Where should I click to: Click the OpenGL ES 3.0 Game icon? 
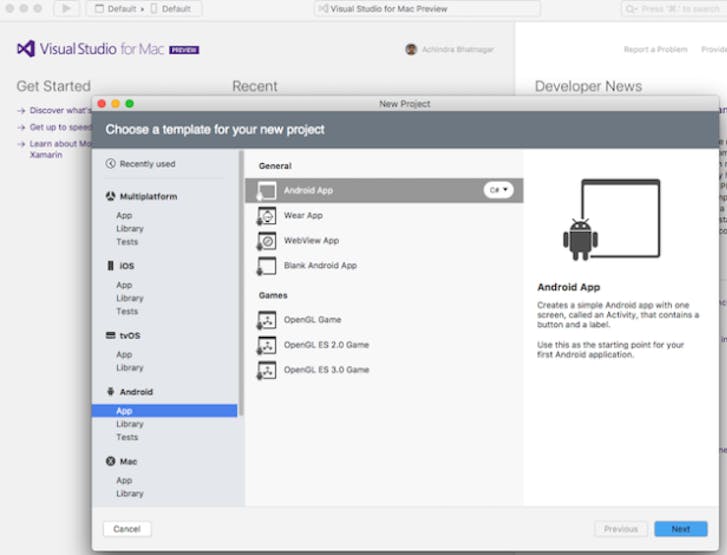coord(267,370)
